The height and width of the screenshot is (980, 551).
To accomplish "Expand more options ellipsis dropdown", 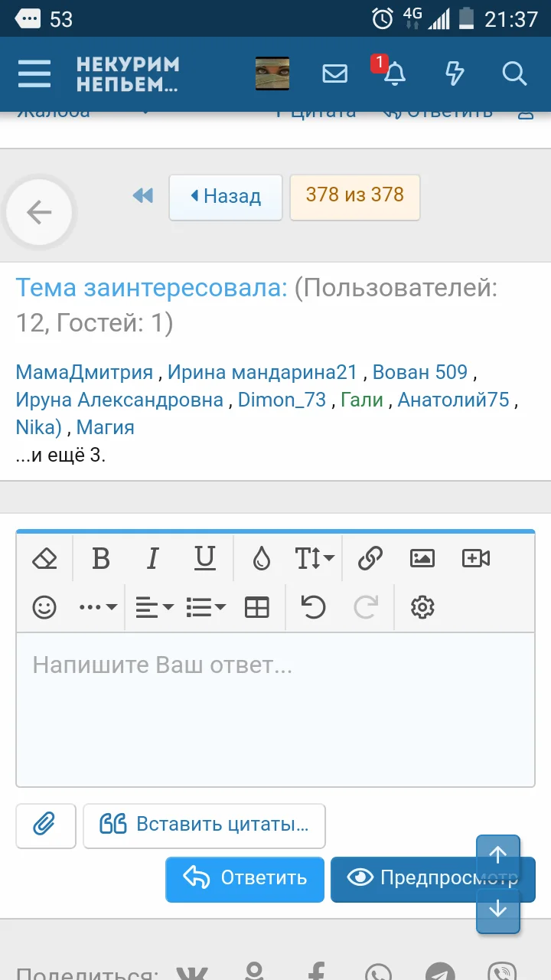I will (x=98, y=608).
